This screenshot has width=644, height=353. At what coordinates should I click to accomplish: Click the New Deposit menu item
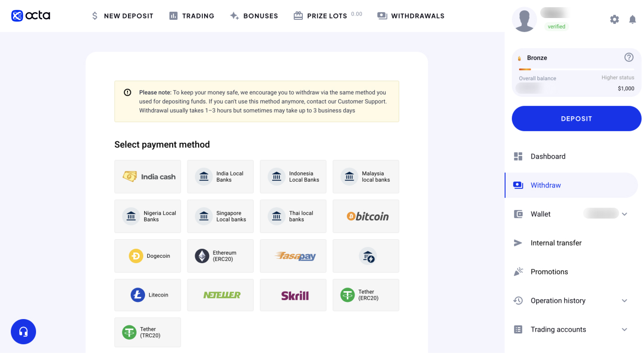123,16
